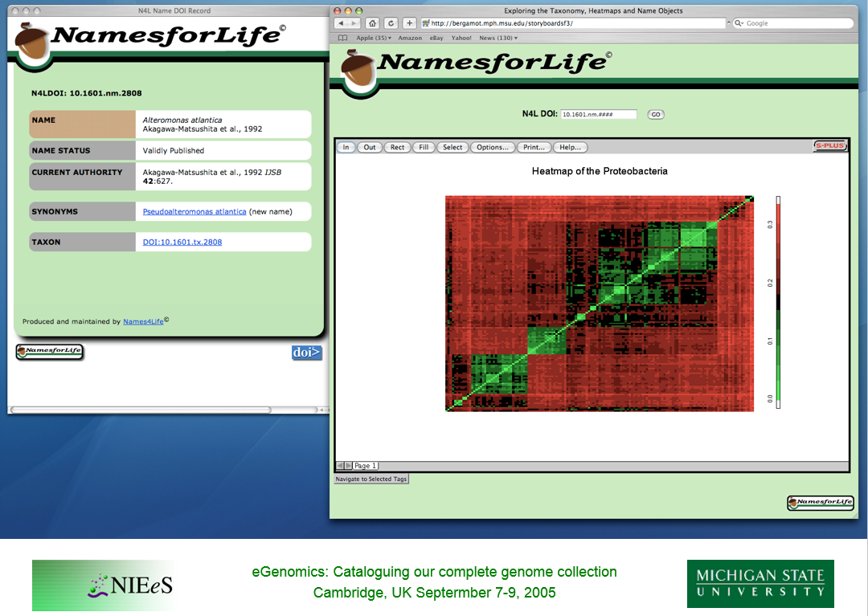The height and width of the screenshot is (616, 868).
Task: Click the browser home icon
Action: coord(373,23)
